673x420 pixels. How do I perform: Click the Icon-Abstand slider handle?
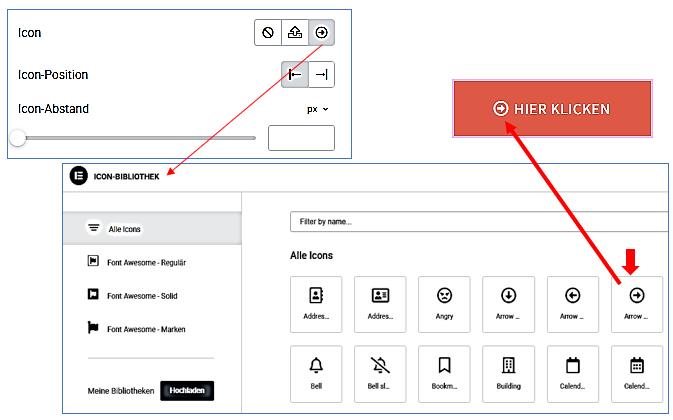(18, 138)
